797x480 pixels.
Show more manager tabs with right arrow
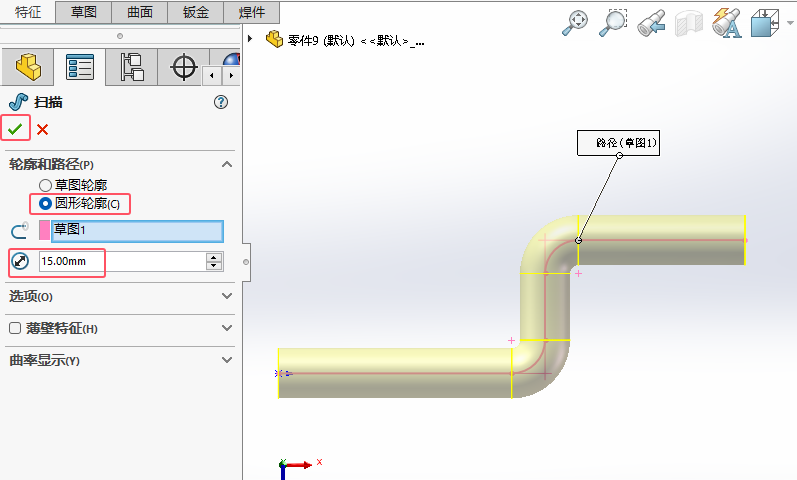[x=231, y=76]
